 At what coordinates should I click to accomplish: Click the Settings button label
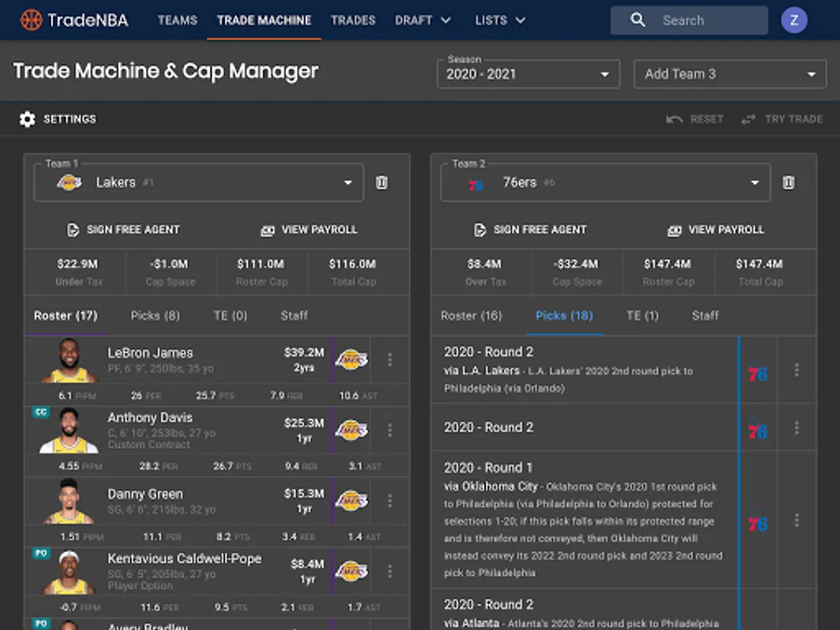pos(70,119)
